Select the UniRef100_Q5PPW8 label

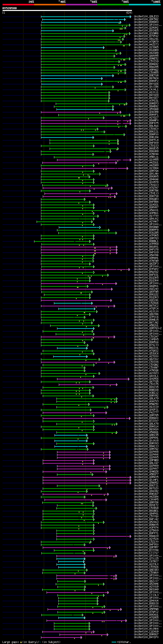click(146, 609)
